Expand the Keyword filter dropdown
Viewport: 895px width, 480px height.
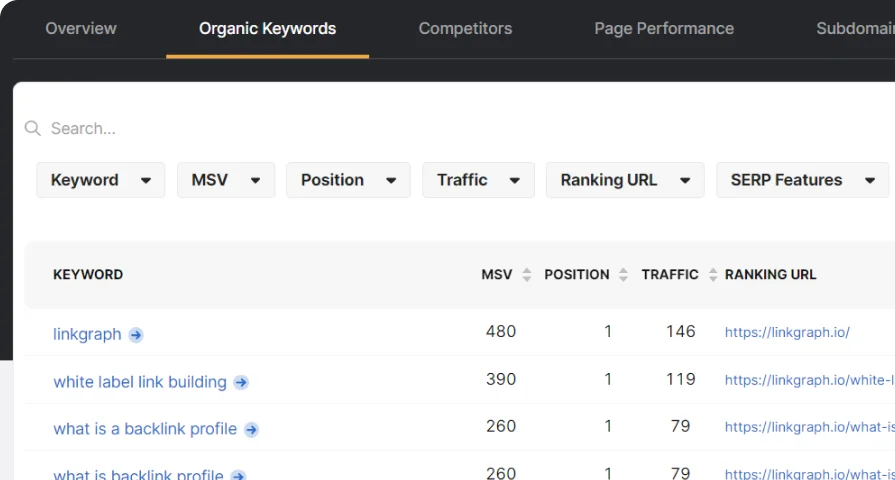100,180
